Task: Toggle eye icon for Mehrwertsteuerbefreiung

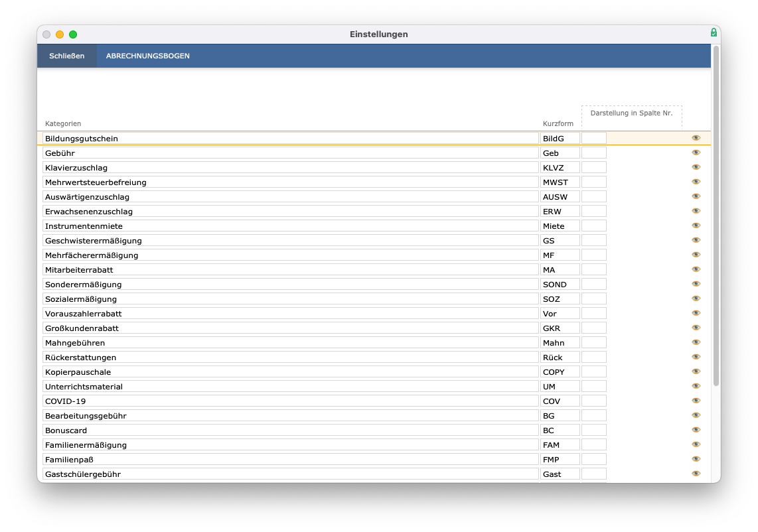Action: point(696,182)
